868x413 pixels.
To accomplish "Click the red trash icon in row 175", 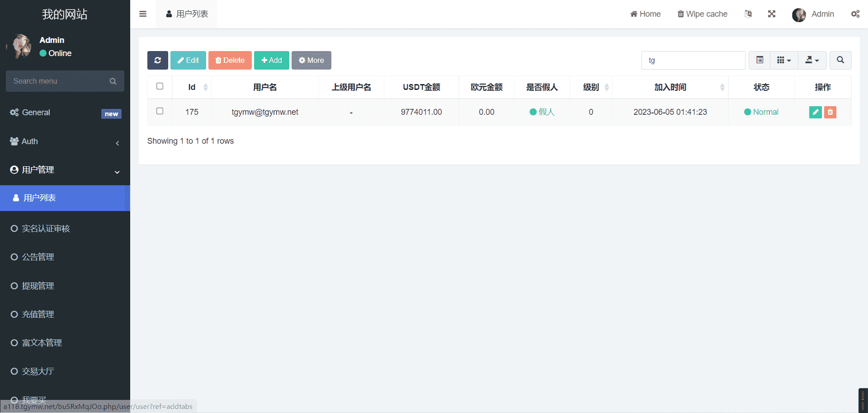I will point(830,112).
